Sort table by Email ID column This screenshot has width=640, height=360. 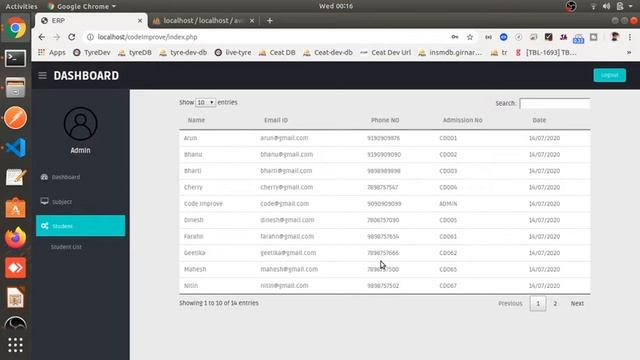(276, 120)
